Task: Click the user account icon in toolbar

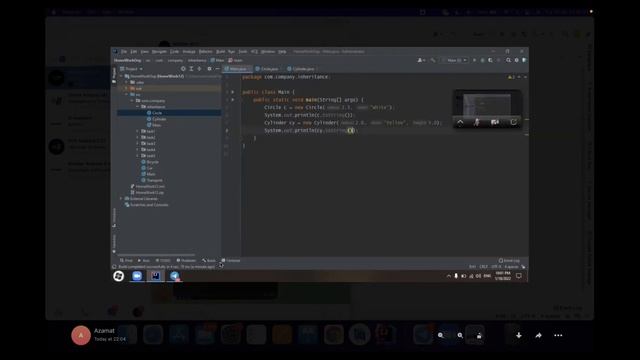Action: 420,60
